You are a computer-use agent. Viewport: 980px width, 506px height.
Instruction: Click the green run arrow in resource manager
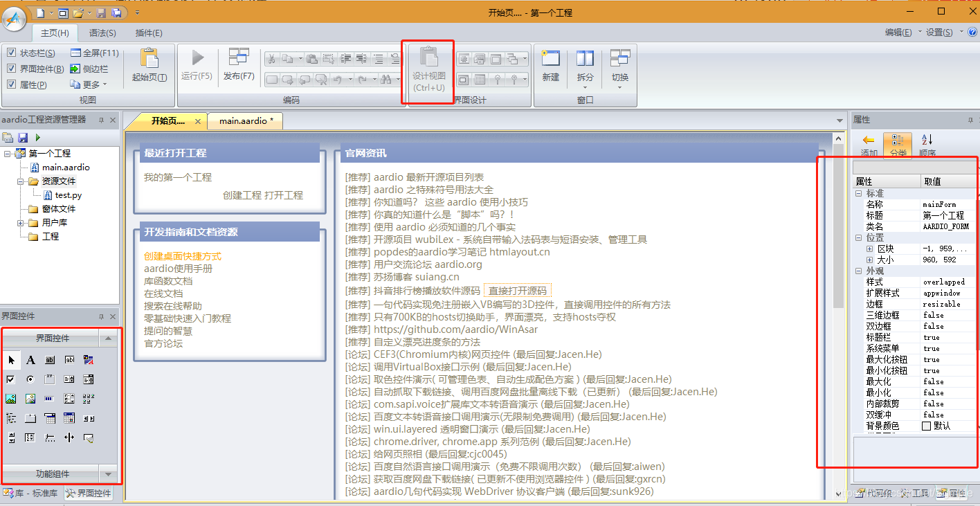38,138
